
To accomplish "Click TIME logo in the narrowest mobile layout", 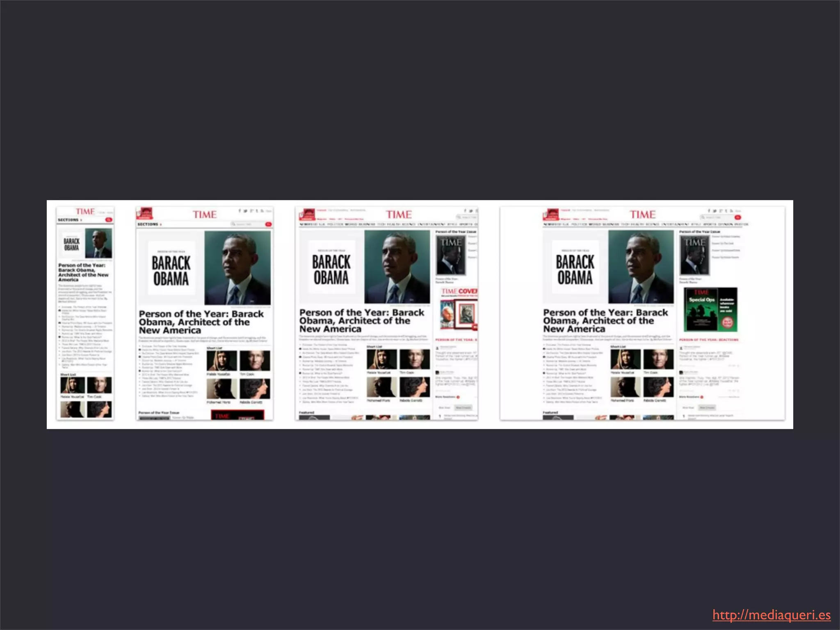I will (85, 212).
